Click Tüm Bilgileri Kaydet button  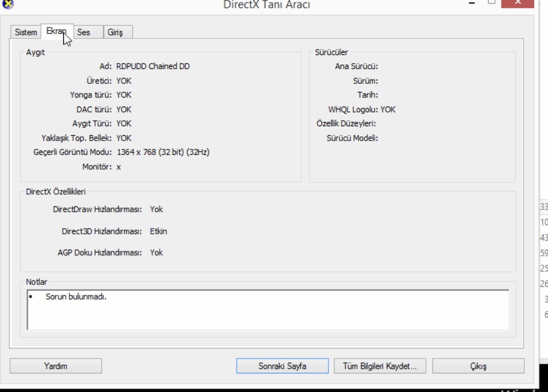pos(380,366)
